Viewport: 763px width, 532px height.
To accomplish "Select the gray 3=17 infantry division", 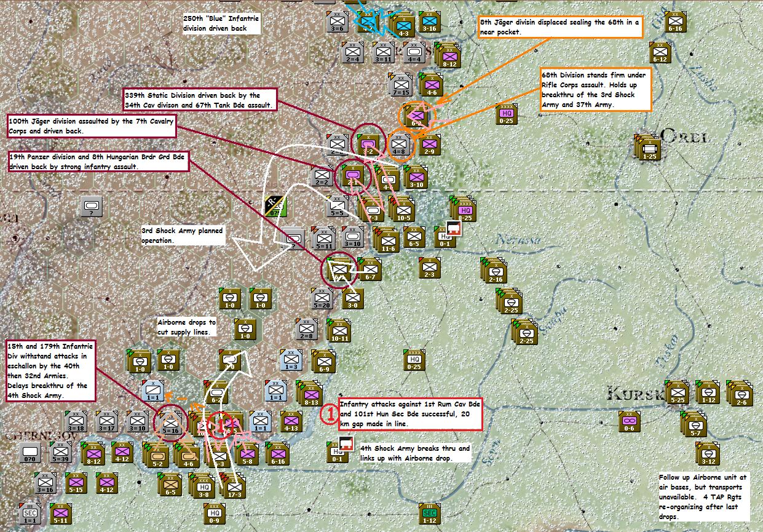I will [107, 421].
